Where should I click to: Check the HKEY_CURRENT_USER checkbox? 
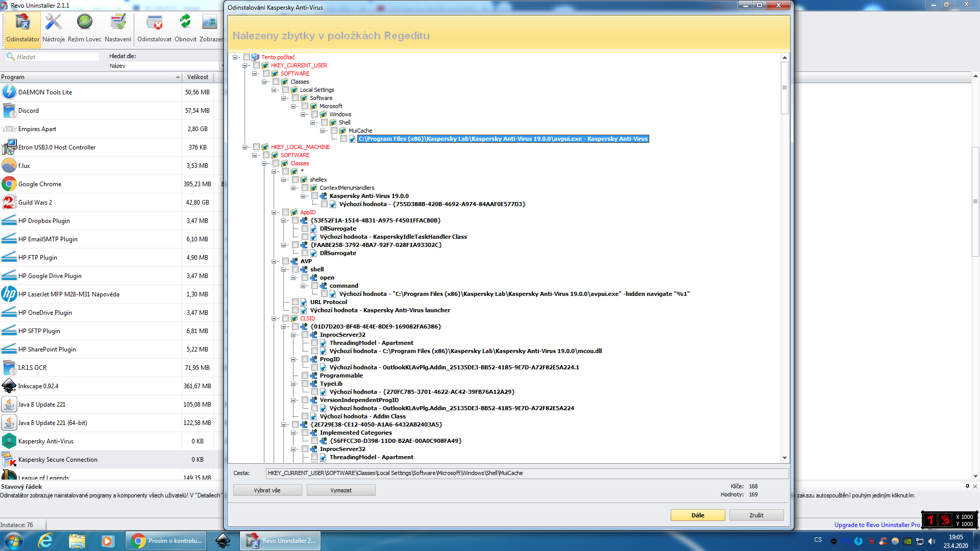257,65
